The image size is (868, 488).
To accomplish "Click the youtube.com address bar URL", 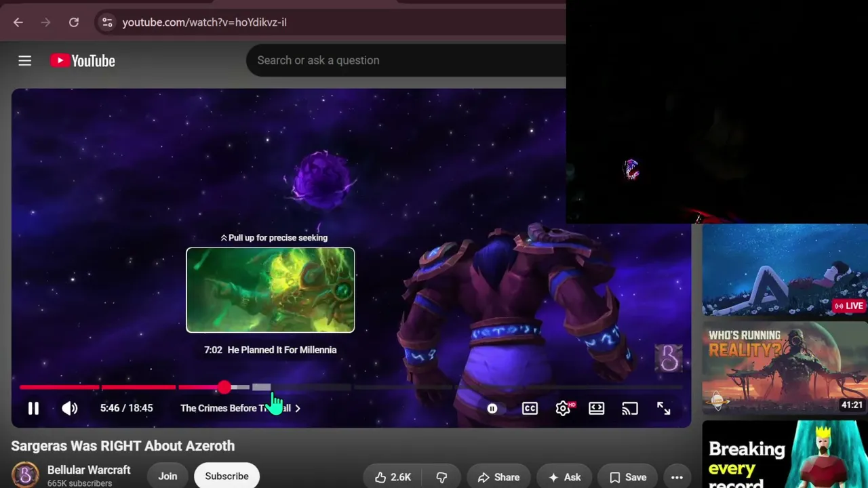I will 204,22.
